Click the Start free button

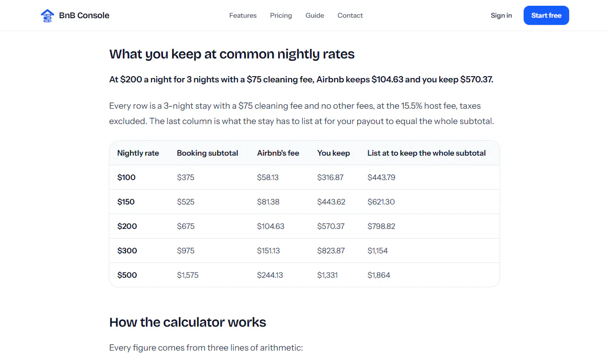coord(546,15)
